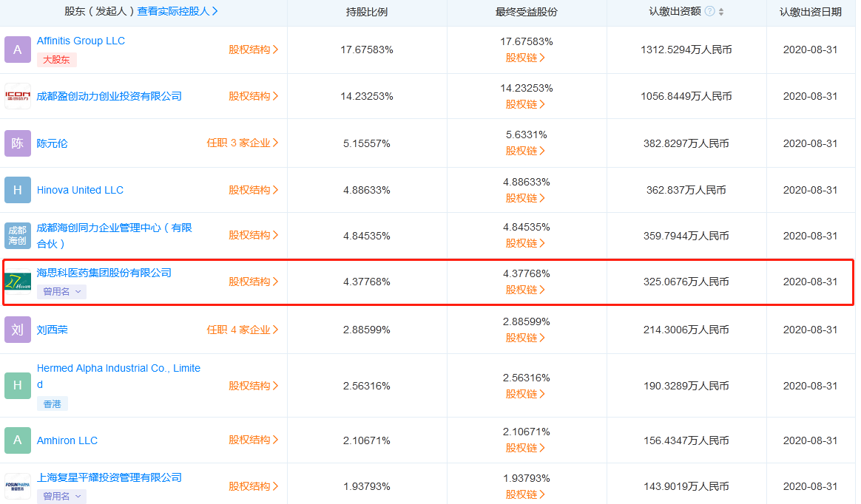Click the 成都盈创动力 company logo

tap(18, 96)
